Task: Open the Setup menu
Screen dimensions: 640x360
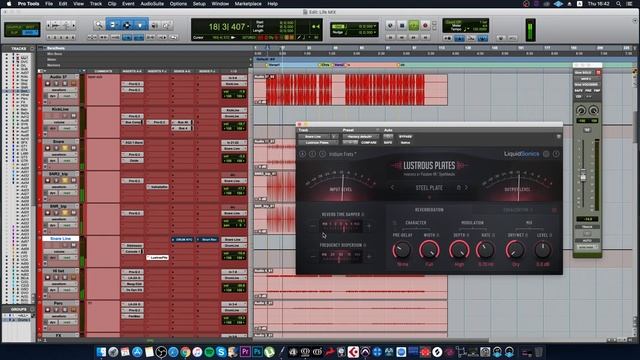Action: click(x=199, y=4)
